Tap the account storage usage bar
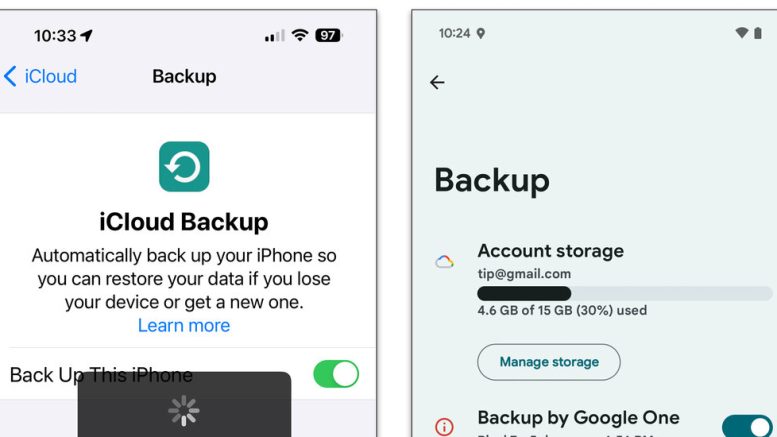The image size is (777, 437). coord(624,293)
